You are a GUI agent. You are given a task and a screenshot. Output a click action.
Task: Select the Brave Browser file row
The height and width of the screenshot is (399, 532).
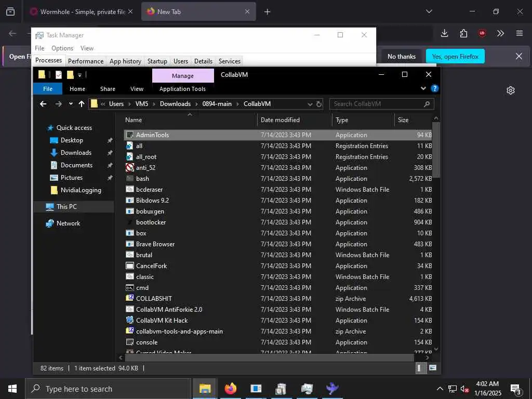(x=278, y=244)
